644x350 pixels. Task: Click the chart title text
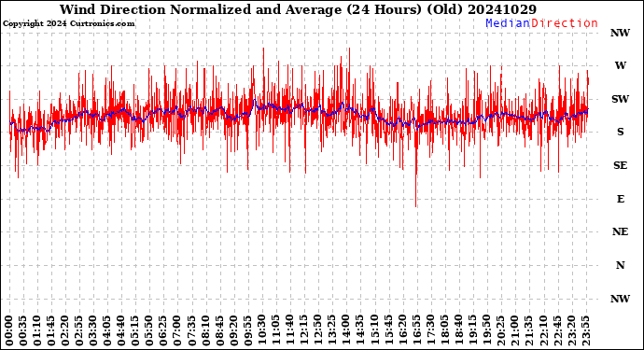(298, 9)
